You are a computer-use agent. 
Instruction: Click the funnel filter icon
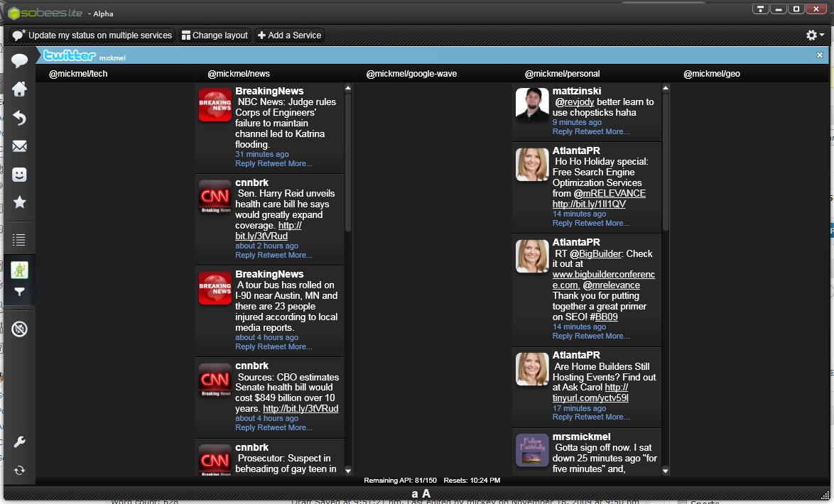[19, 292]
